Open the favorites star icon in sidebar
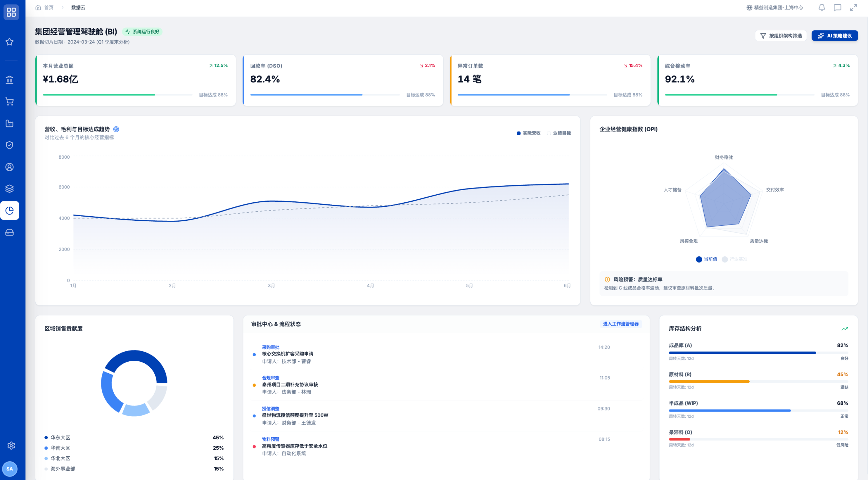868x480 pixels. point(9,42)
